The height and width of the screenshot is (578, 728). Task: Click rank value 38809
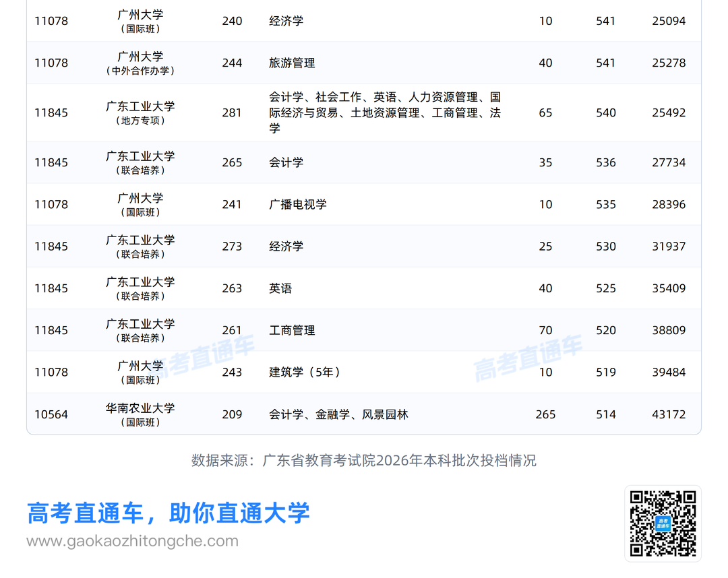pos(669,330)
